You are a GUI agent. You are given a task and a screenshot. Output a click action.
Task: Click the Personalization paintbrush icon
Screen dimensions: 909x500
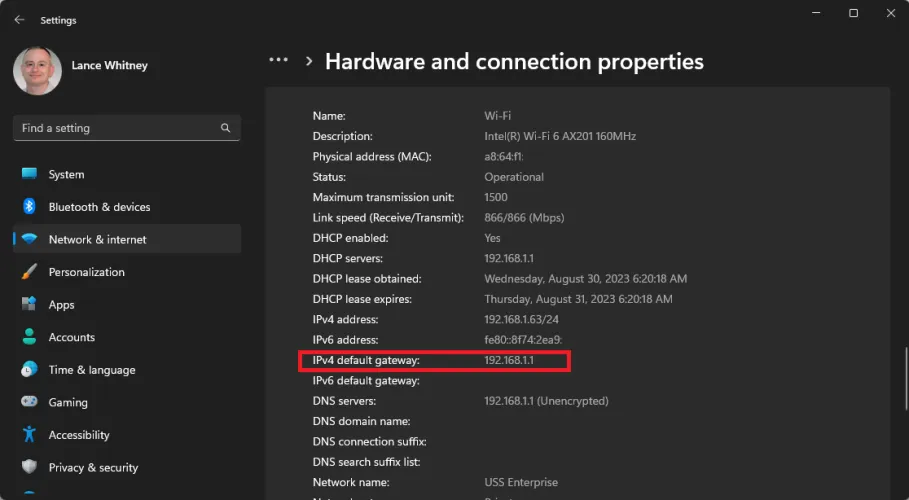tap(29, 272)
